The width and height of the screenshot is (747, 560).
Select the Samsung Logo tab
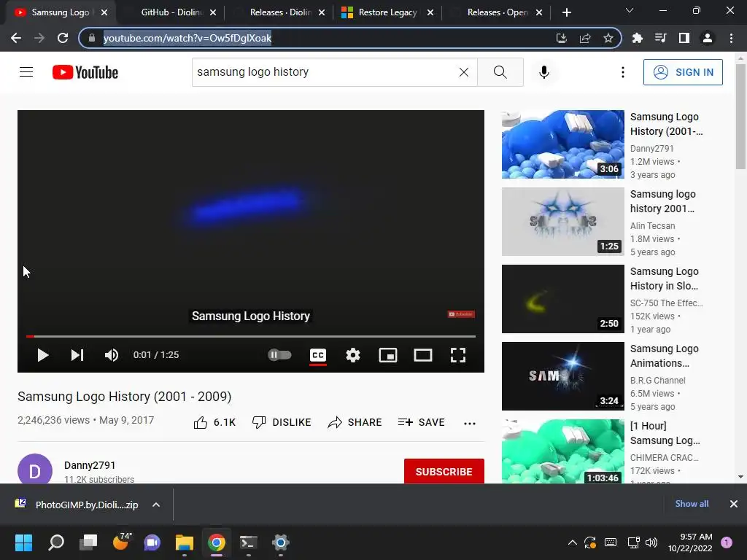[x=60, y=12]
